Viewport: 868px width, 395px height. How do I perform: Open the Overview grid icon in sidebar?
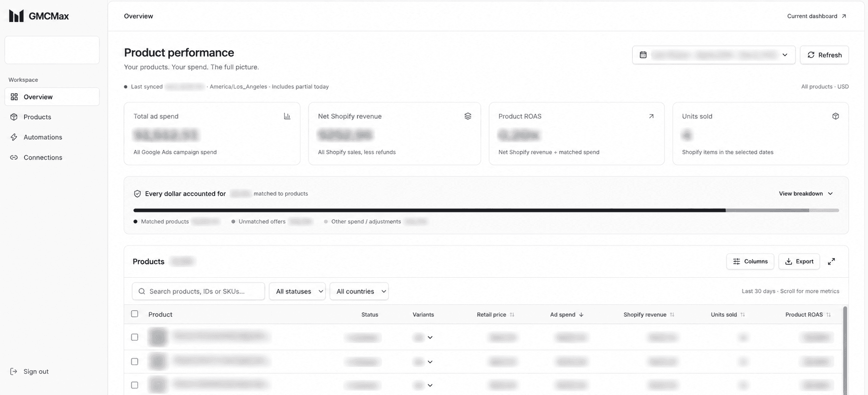tap(14, 97)
